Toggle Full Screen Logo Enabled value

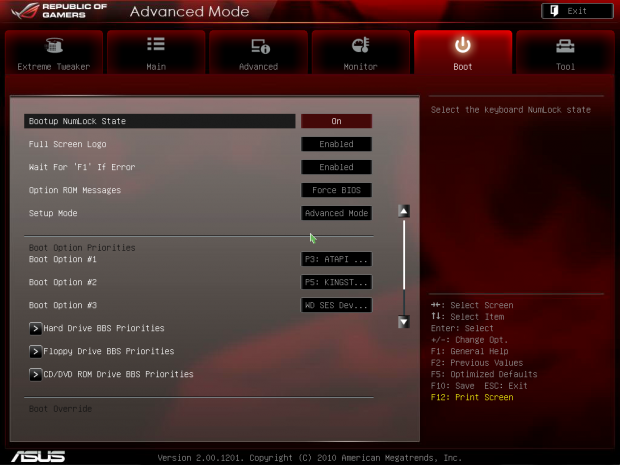pyautogui.click(x=336, y=144)
